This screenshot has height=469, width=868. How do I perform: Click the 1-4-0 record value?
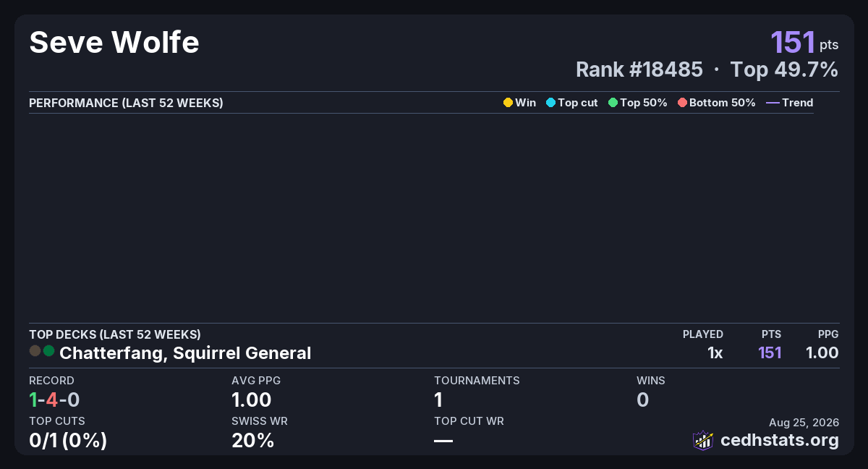[x=54, y=400]
